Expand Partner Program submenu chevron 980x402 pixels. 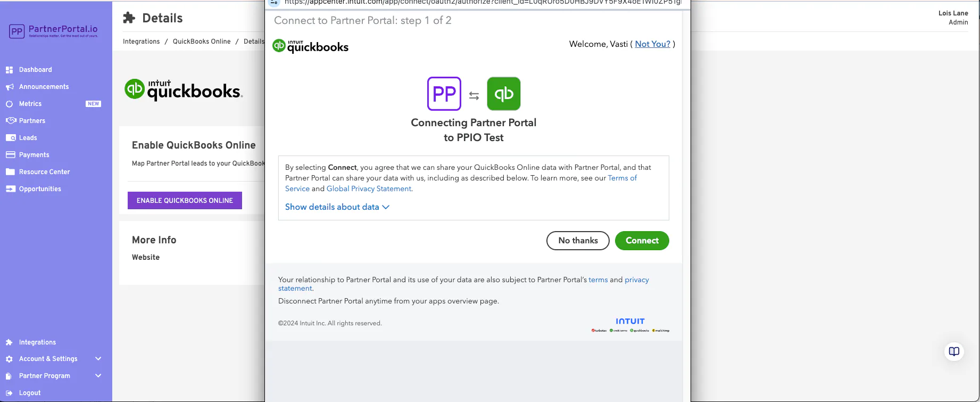click(x=98, y=376)
